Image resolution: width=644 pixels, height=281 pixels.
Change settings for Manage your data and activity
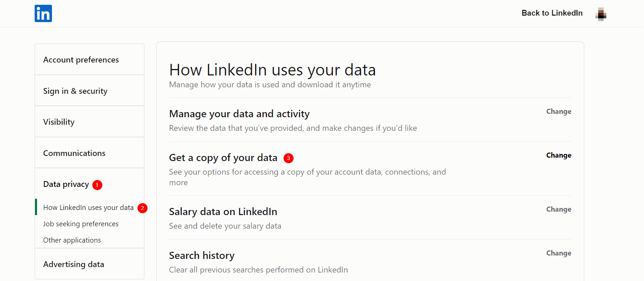[x=559, y=111]
